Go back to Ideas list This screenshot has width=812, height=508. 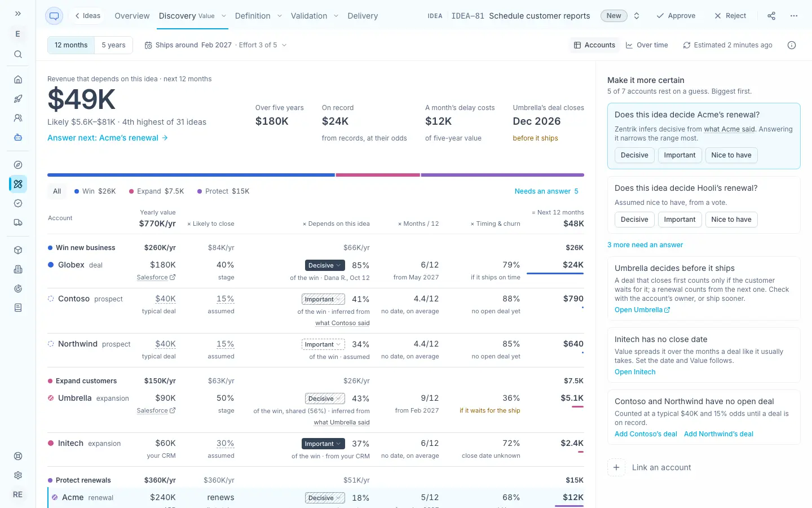(88, 16)
